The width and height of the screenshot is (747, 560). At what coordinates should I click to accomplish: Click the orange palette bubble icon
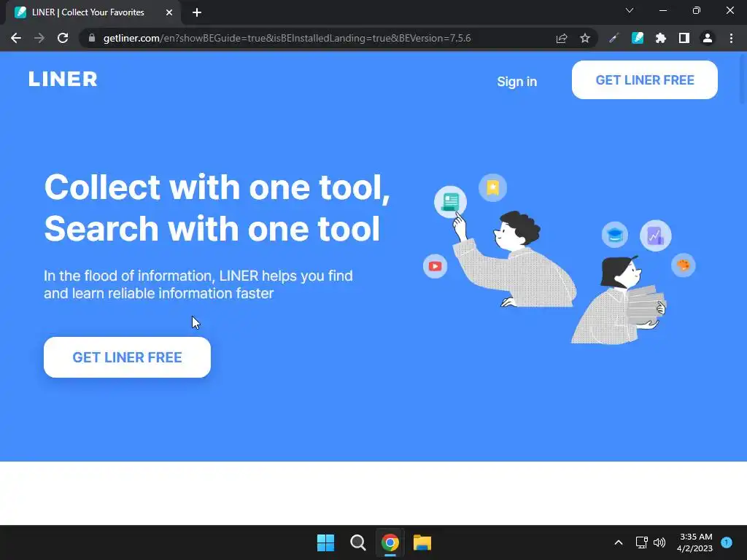coord(683,265)
